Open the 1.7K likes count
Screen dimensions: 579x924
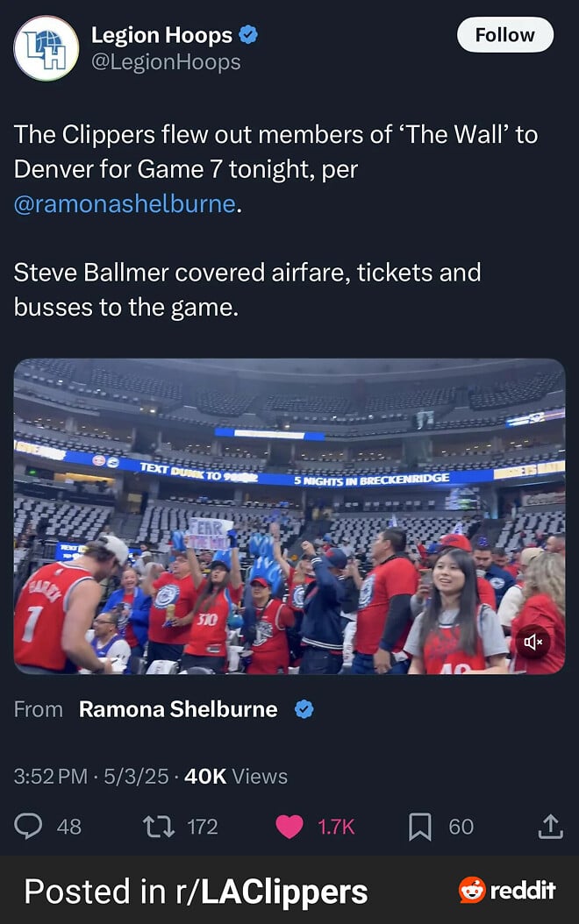coord(336,827)
